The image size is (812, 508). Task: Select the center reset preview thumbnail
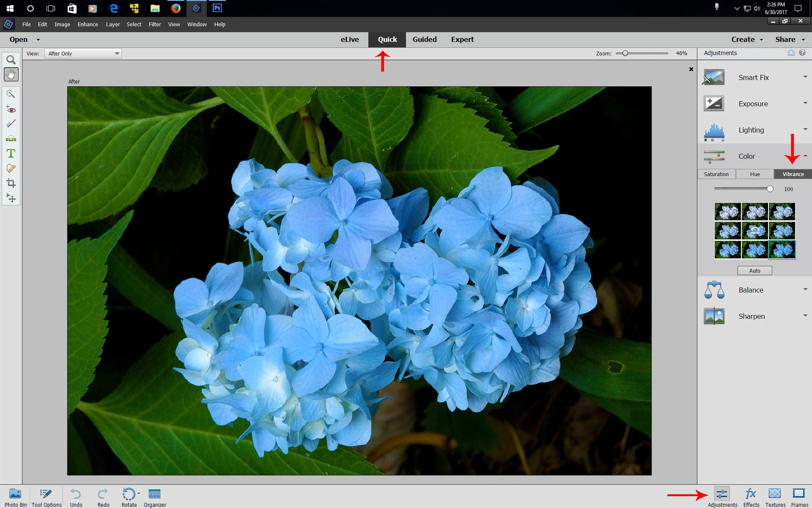pos(755,231)
